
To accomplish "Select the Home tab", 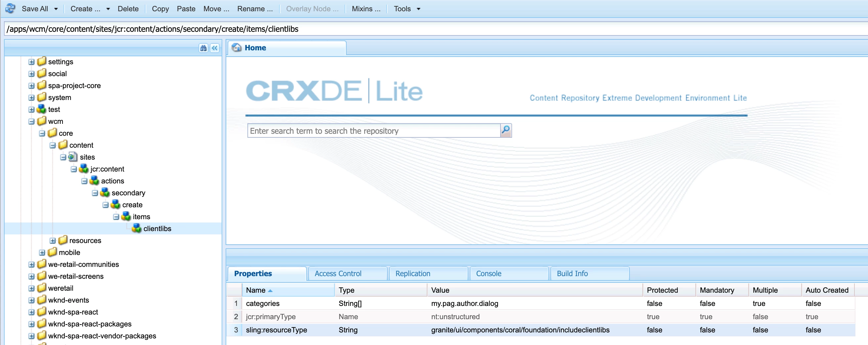I will pyautogui.click(x=287, y=48).
